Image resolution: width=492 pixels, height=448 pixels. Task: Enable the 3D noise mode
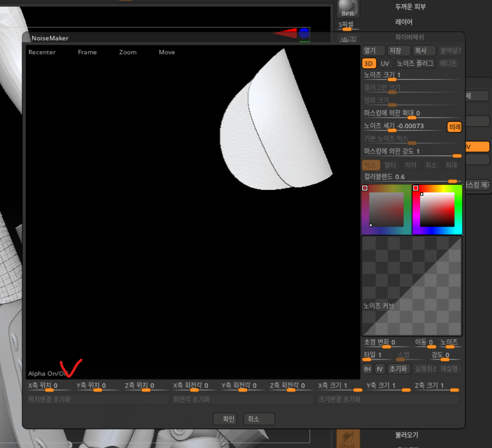coord(369,64)
